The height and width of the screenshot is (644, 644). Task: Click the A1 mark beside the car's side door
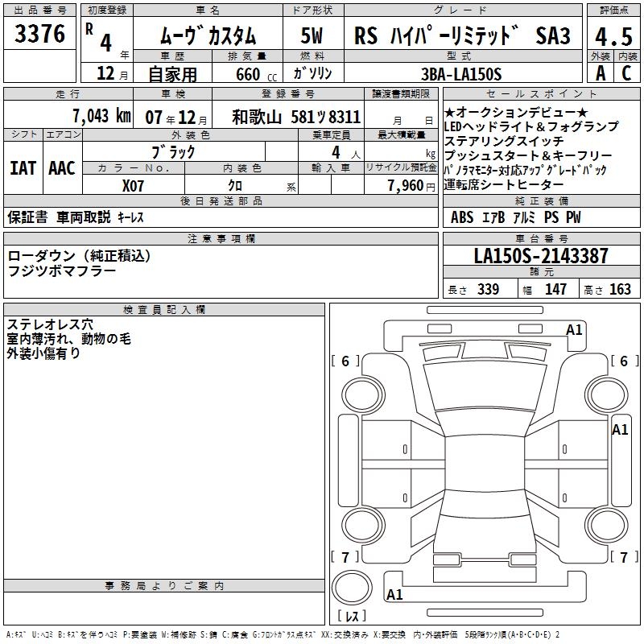pos(619,430)
